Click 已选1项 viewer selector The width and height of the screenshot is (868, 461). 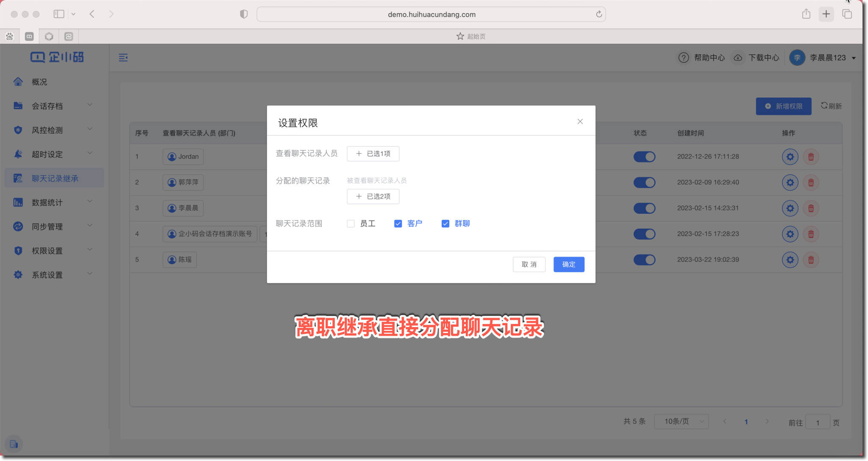(x=373, y=154)
